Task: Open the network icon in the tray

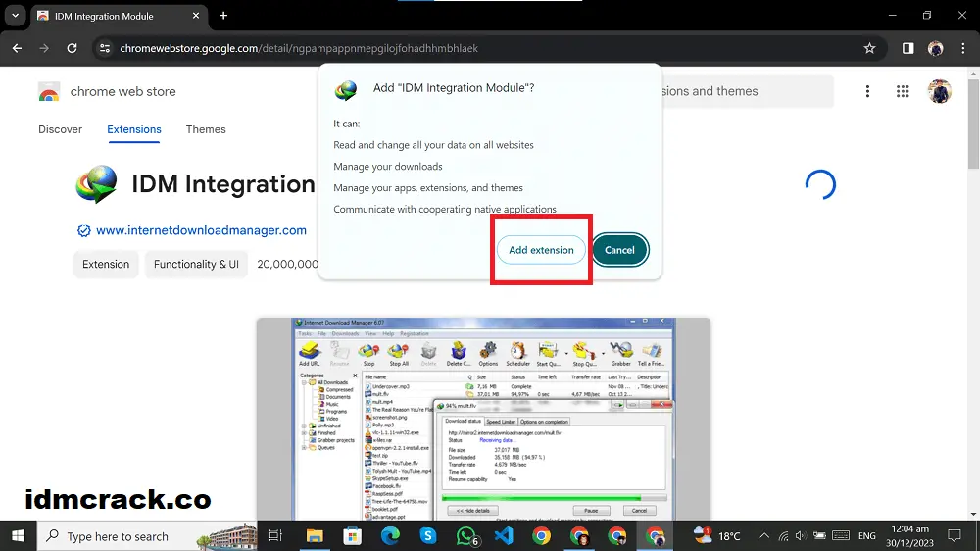Action: tap(783, 536)
